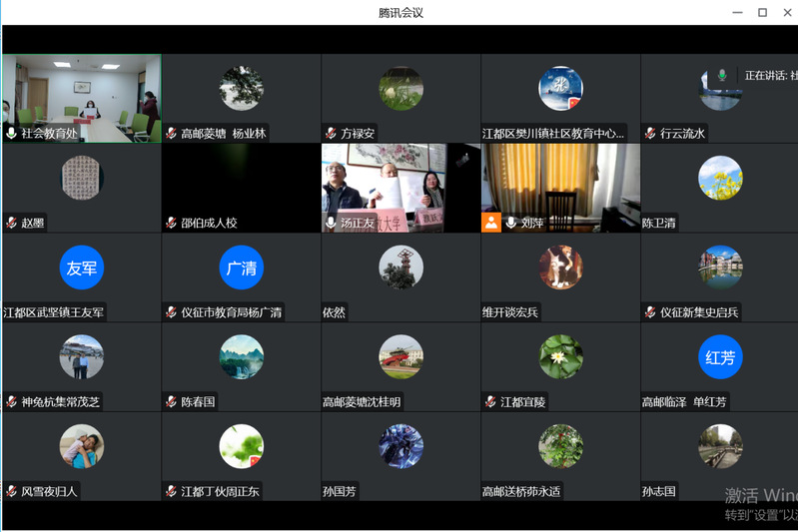Click muted mic icon beside 赵墨
The height and width of the screenshot is (532, 798).
(x=12, y=223)
